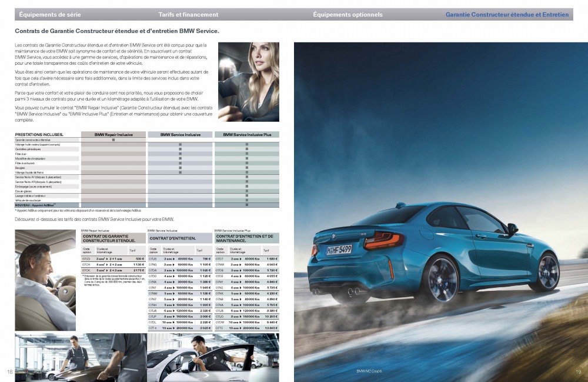Go to the Équipements optionnels tab
The height and width of the screenshot is (382, 588).
click(348, 15)
